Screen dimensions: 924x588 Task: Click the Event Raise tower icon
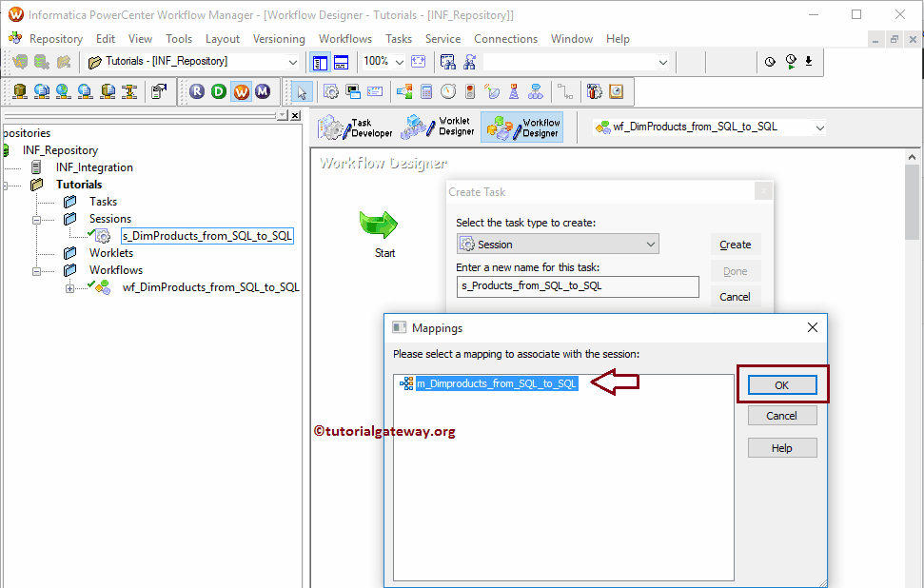click(514, 92)
